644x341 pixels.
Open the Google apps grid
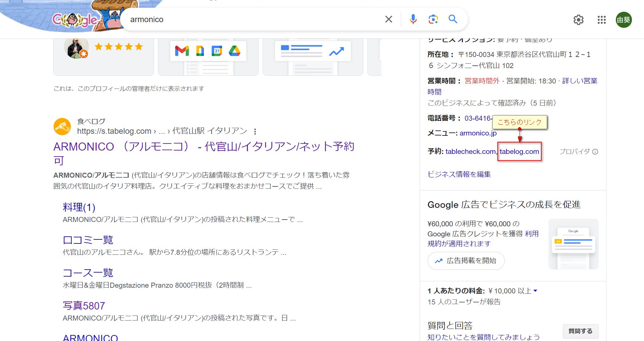[601, 20]
